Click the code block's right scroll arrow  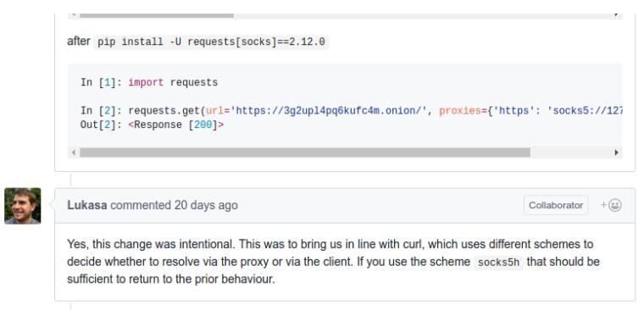[616, 152]
